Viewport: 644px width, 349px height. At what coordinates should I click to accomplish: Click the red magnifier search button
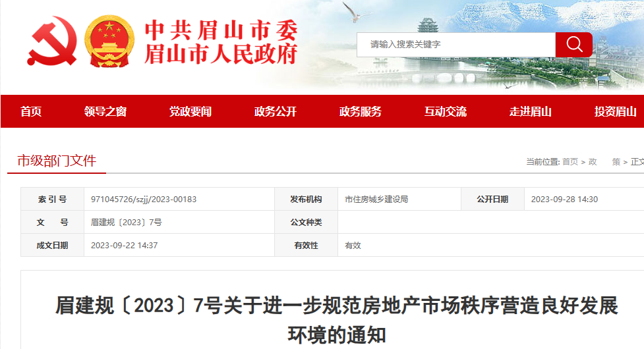[573, 45]
